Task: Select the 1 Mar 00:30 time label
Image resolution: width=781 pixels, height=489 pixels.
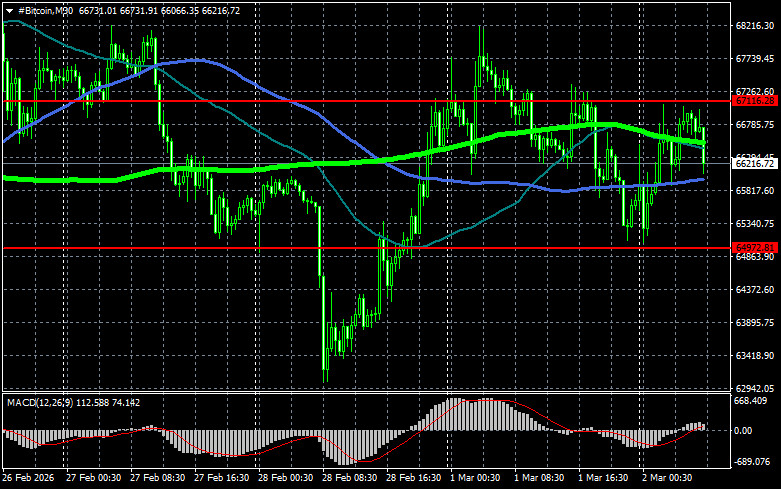Action: [475, 478]
